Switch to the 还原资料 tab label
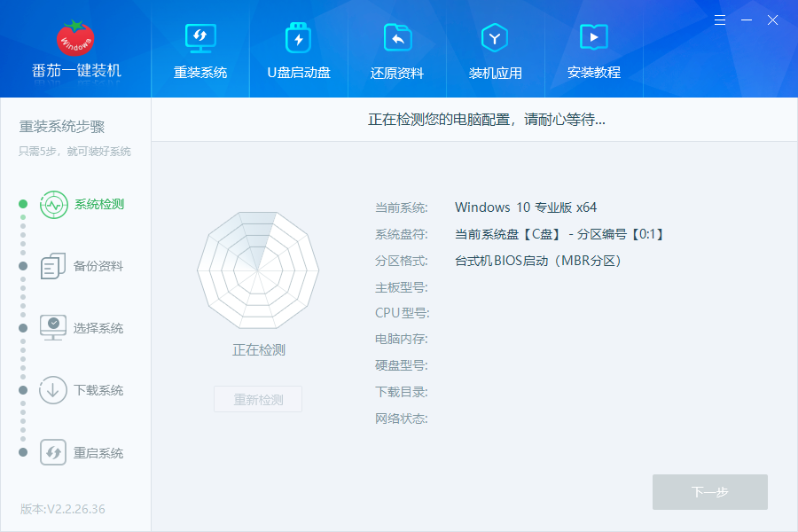 [397, 74]
